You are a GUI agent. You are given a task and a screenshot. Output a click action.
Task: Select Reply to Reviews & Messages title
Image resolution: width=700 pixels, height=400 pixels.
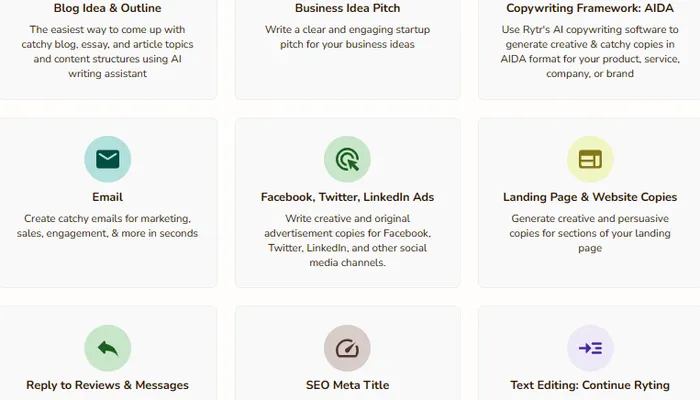click(108, 385)
